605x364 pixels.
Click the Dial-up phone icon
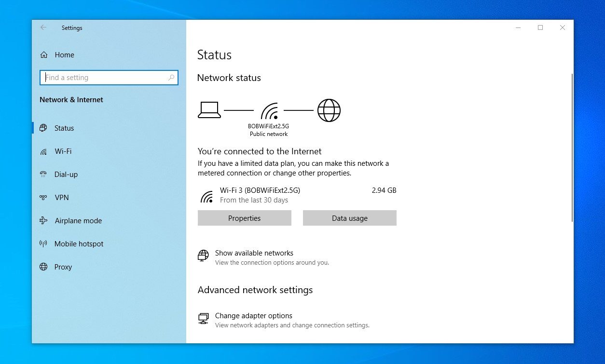click(x=43, y=175)
